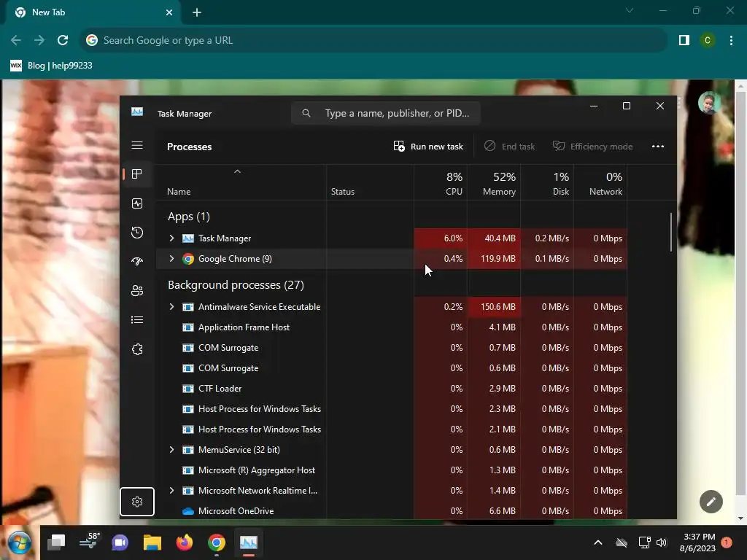
Task: Select Application Frame Host row
Action: (x=392, y=327)
